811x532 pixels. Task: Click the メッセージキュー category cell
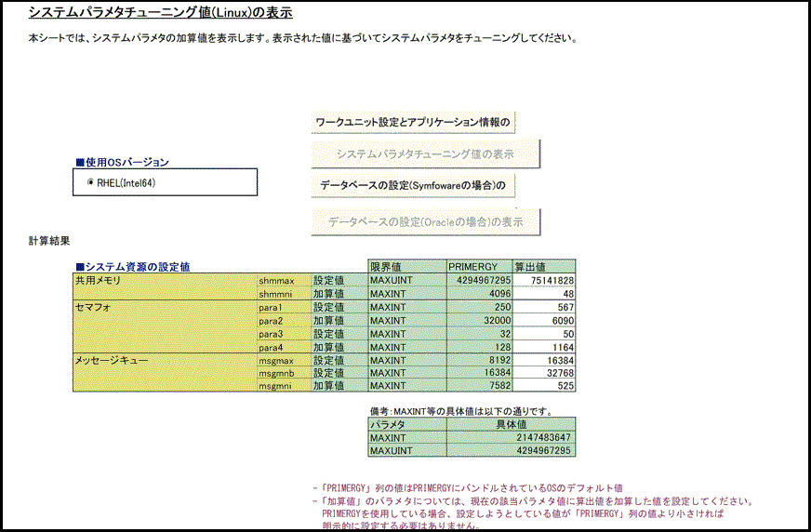click(x=165, y=373)
